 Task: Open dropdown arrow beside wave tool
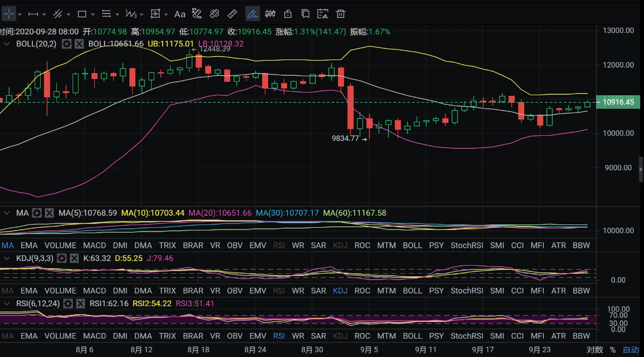click(142, 15)
